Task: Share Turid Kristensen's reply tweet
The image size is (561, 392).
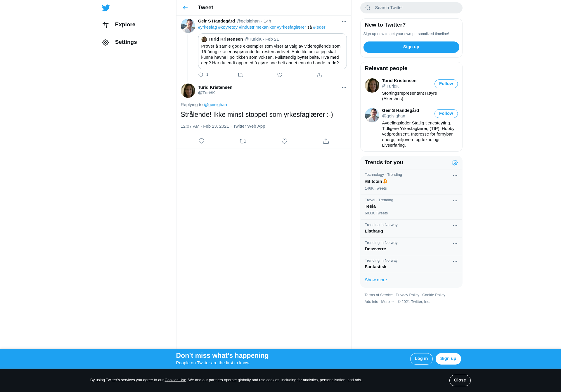Action: 326,141
